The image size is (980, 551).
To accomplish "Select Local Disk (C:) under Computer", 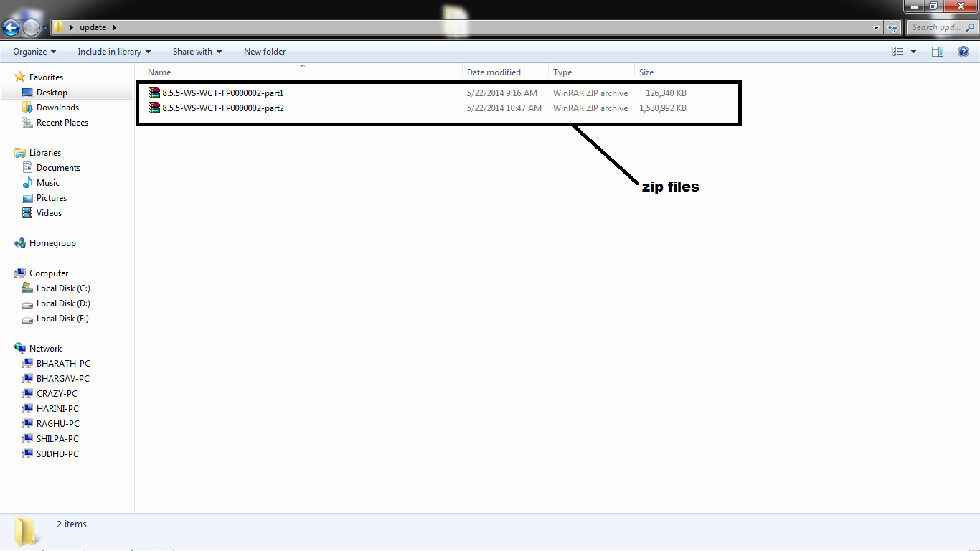I will pyautogui.click(x=63, y=288).
